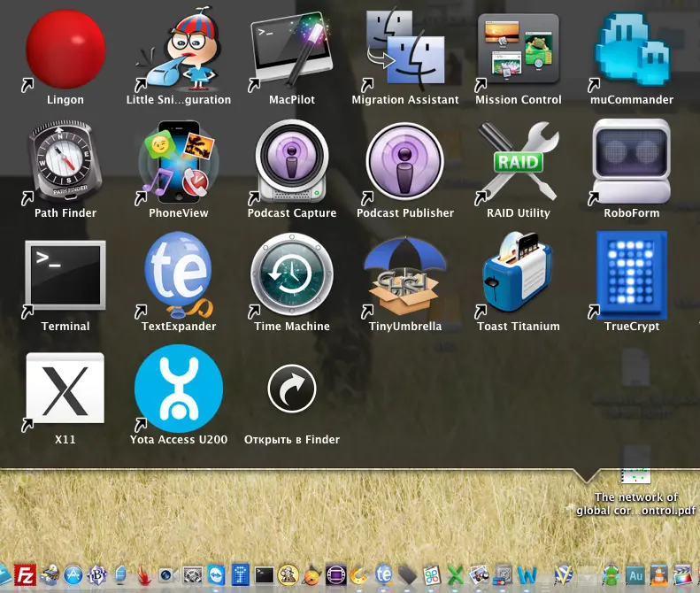700x593 pixels.
Task: Click the clover clipboard Dock icon
Action: [432, 575]
